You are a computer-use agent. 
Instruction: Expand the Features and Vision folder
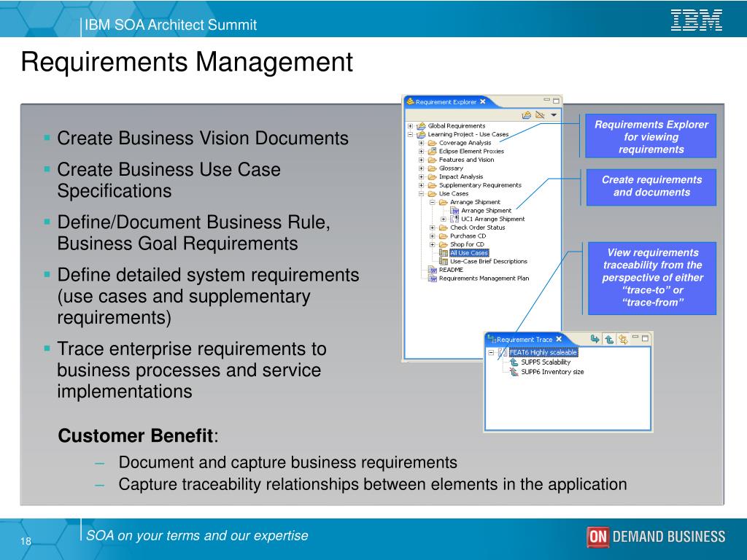coord(421,160)
